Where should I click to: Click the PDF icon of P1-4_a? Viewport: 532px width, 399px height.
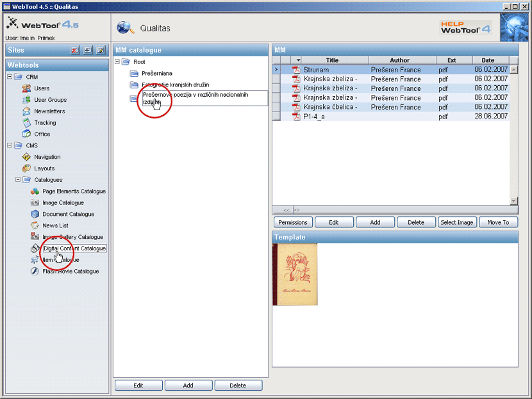296,117
